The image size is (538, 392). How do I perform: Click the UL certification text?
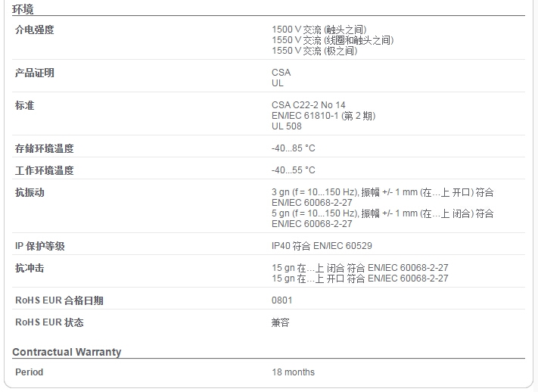[x=278, y=83]
